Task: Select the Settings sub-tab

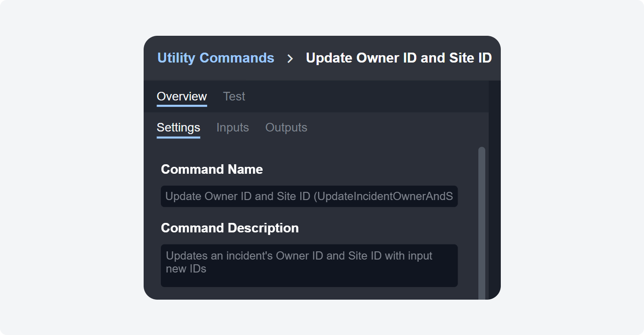Action: click(x=178, y=128)
